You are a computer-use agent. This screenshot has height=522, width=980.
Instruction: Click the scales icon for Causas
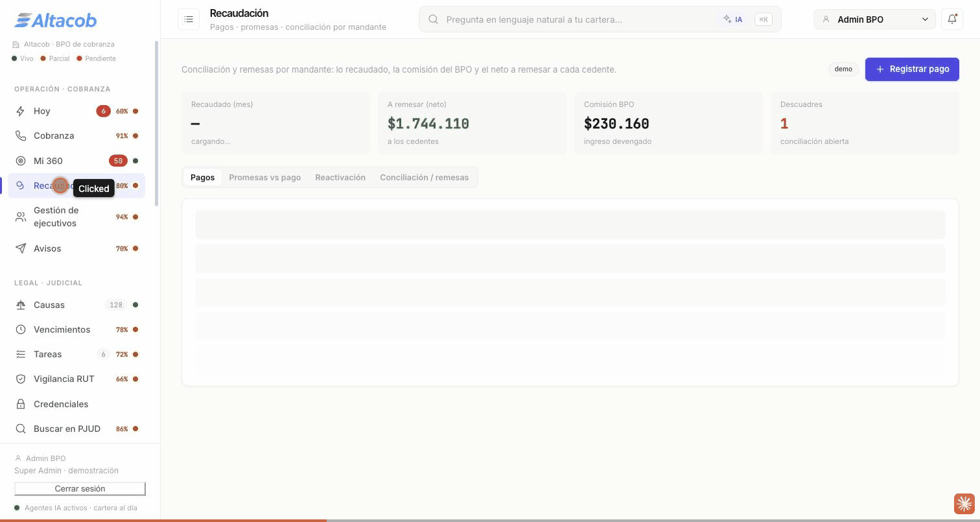tap(21, 305)
